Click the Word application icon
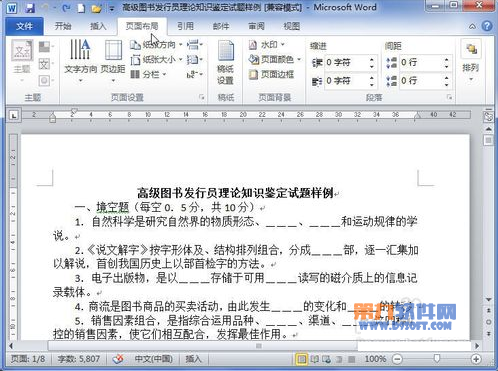Screen dimensions: 498x371 tap(12, 8)
